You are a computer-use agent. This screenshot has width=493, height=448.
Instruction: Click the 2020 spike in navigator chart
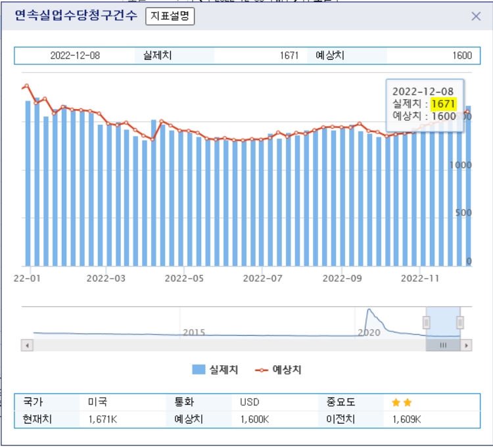click(x=369, y=311)
